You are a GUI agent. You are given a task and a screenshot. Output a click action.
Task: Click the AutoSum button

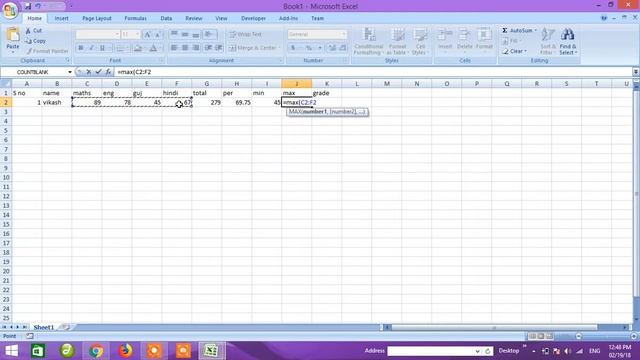[519, 31]
